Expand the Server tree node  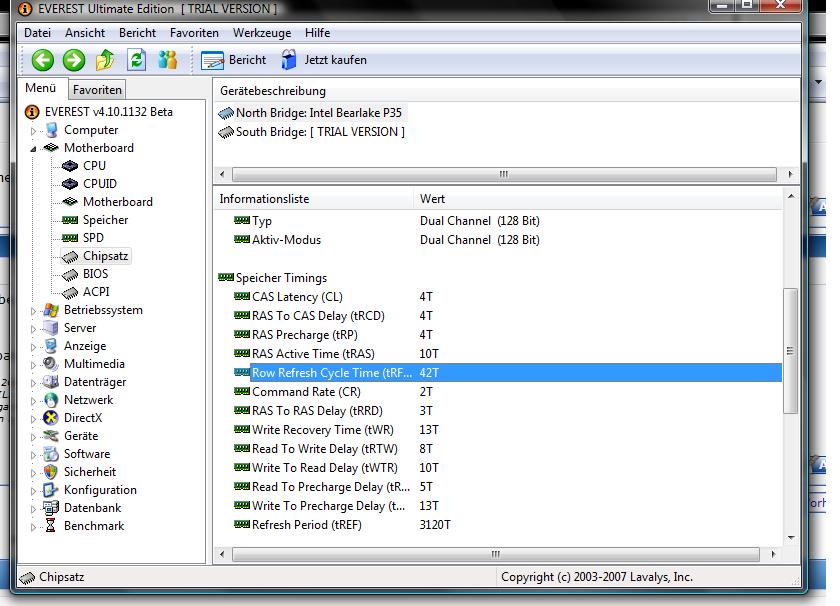point(33,328)
